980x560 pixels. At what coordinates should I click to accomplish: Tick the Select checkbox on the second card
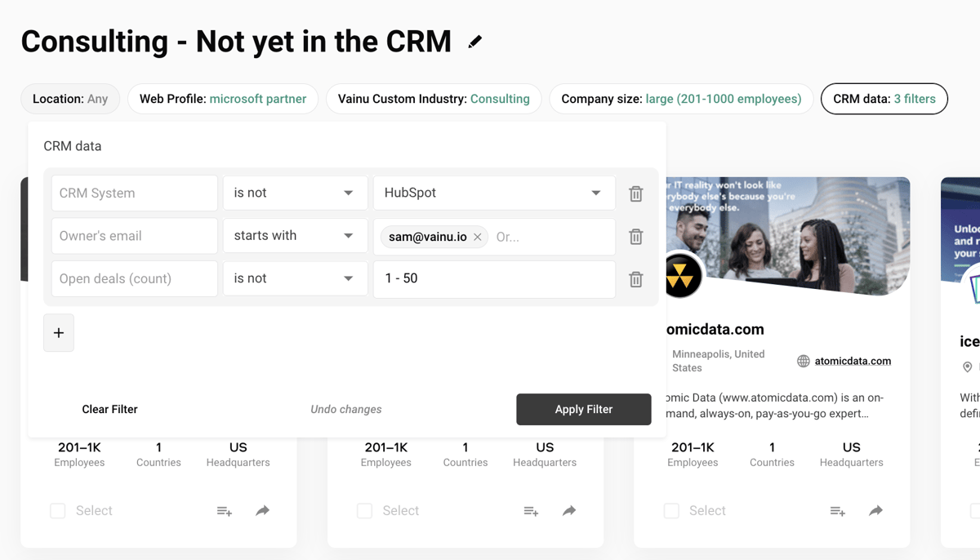point(365,511)
